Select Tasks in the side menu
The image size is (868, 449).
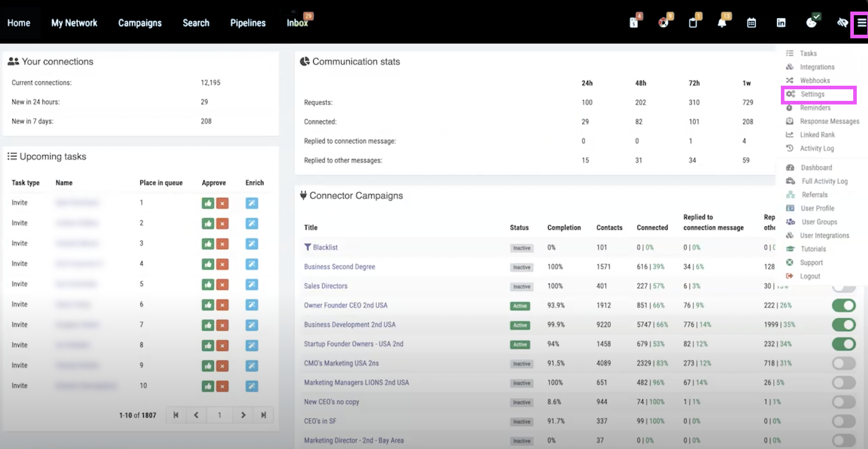click(x=808, y=54)
